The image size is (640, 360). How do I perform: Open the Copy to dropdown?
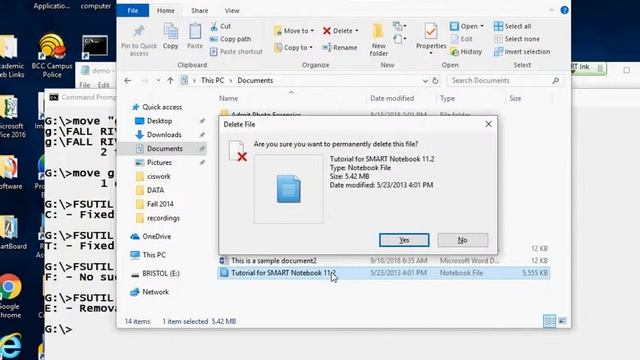point(293,47)
